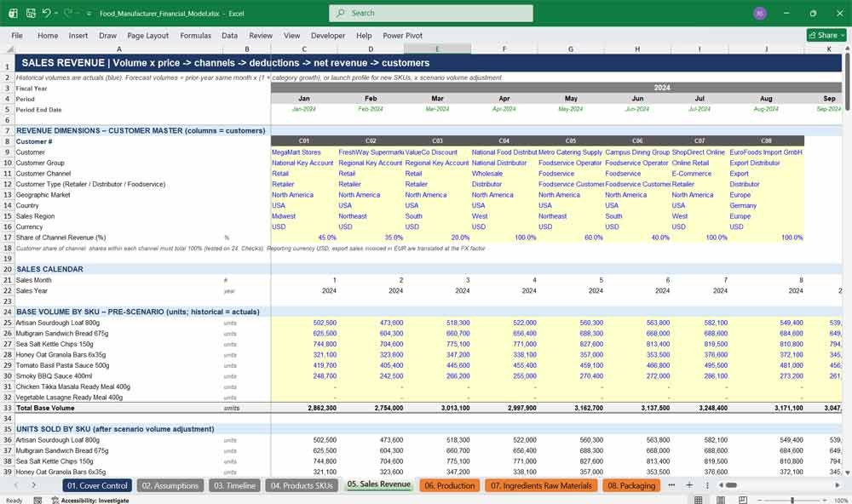Select row 33 header
The image size is (852, 504).
pos(8,408)
